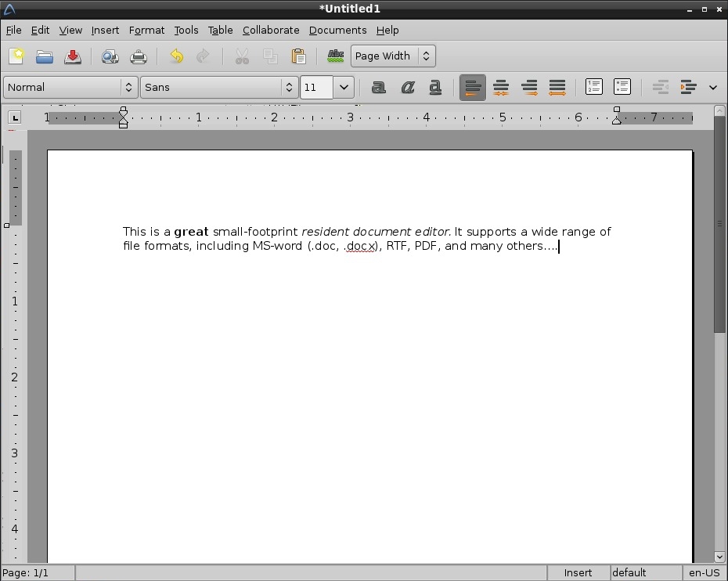Viewport: 728px width, 581px height.
Task: Expand the formatting toolbar overflow arrow
Action: click(713, 88)
